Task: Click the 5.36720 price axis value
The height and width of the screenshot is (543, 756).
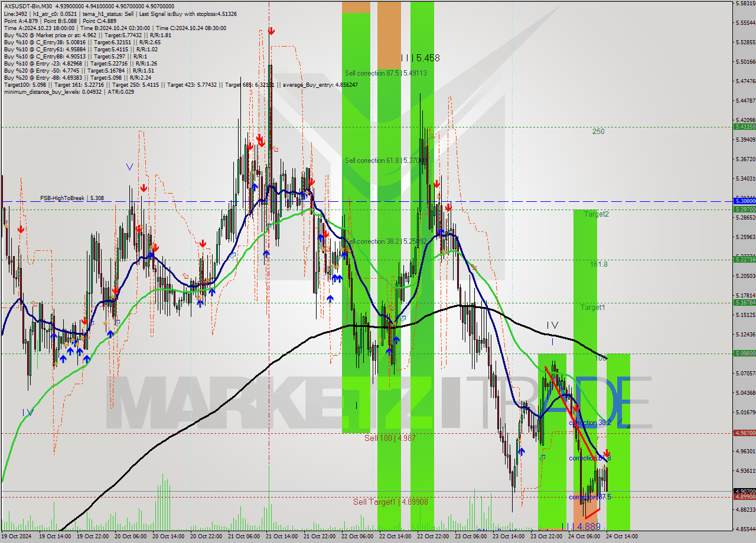Action: [x=745, y=159]
